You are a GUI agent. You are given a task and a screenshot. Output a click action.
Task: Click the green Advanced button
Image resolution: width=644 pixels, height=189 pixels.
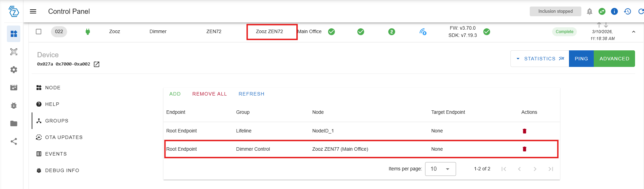click(614, 59)
